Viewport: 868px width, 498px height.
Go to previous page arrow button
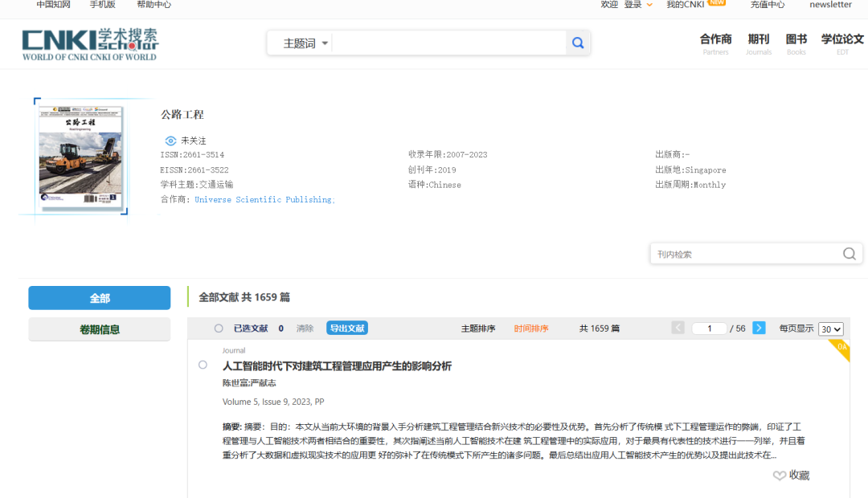pos(678,329)
